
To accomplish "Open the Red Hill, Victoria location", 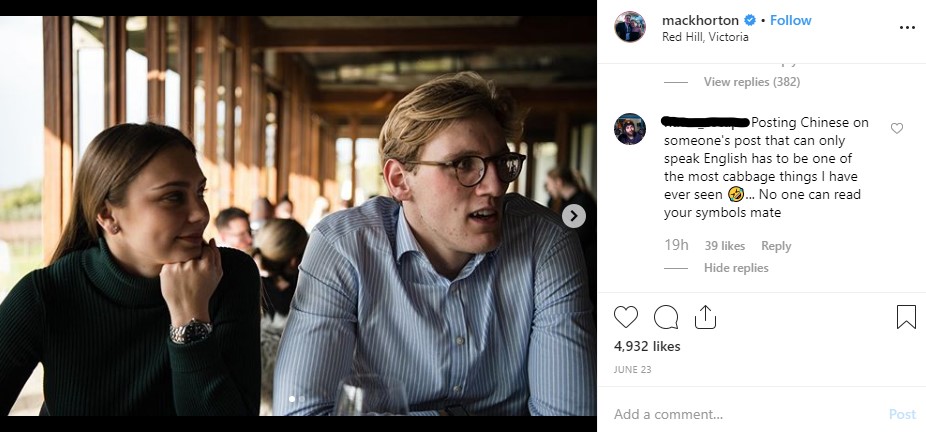I will pos(705,37).
